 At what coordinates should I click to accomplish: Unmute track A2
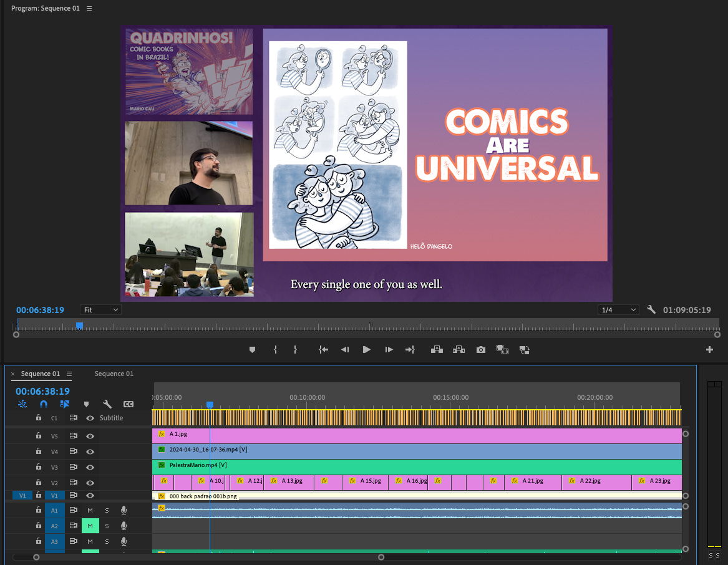pos(90,526)
